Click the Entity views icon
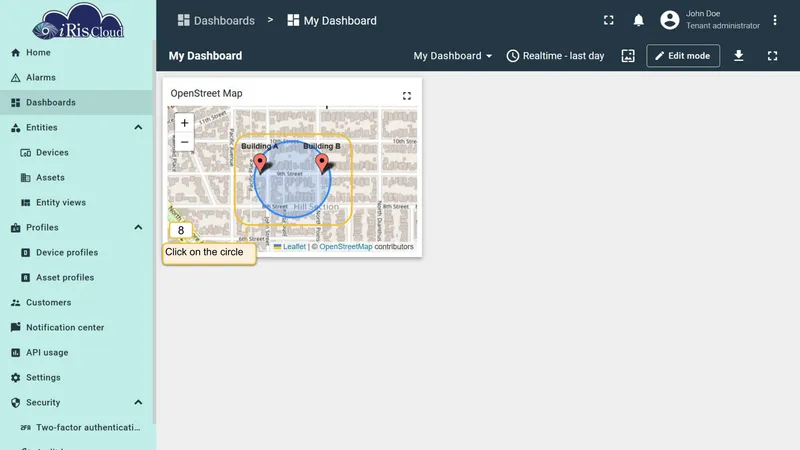The height and width of the screenshot is (450, 800). (x=26, y=203)
